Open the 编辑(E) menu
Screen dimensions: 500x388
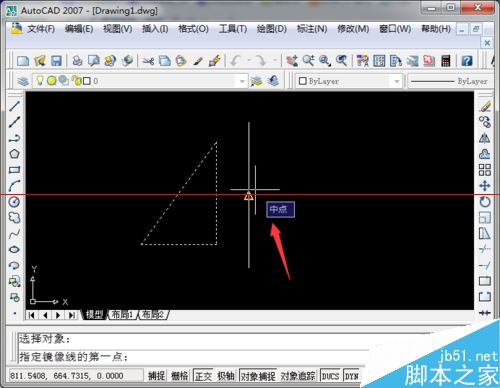pos(79,29)
